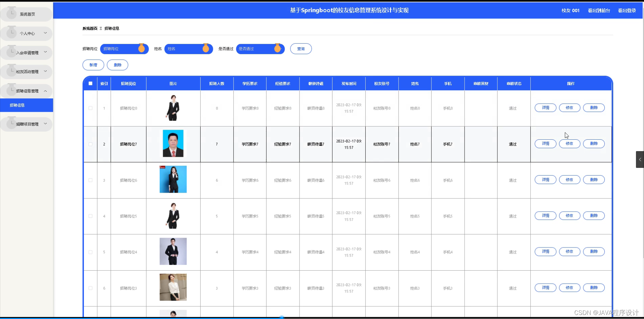
Task: Expand the 个人中心 sidebar menu
Action: pos(26,33)
